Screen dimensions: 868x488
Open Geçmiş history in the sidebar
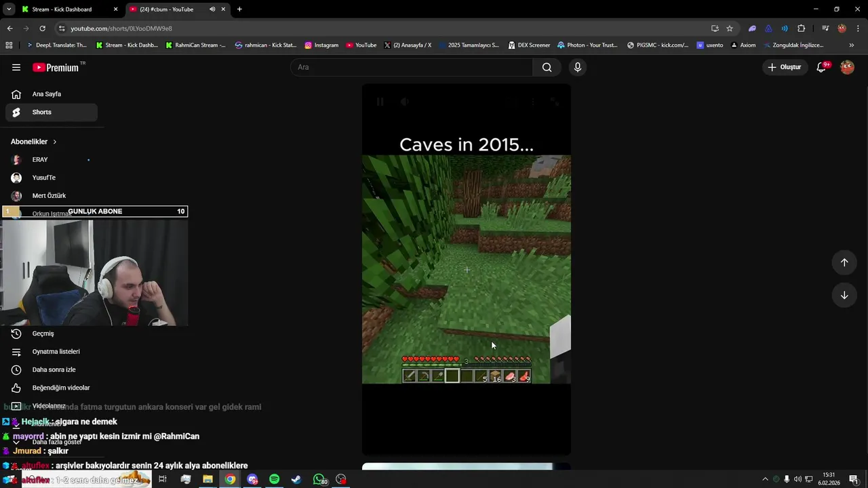(x=52, y=333)
